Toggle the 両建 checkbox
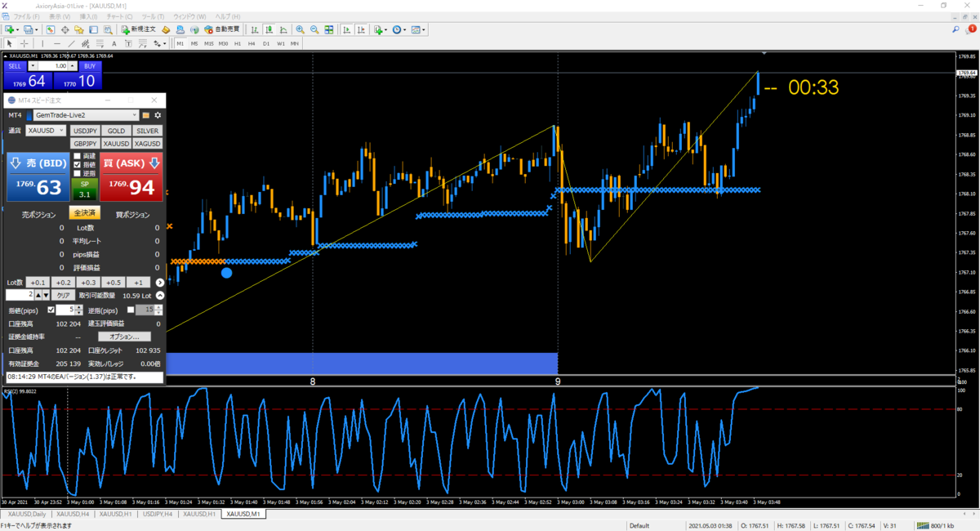This screenshot has height=531, width=980. (78, 155)
